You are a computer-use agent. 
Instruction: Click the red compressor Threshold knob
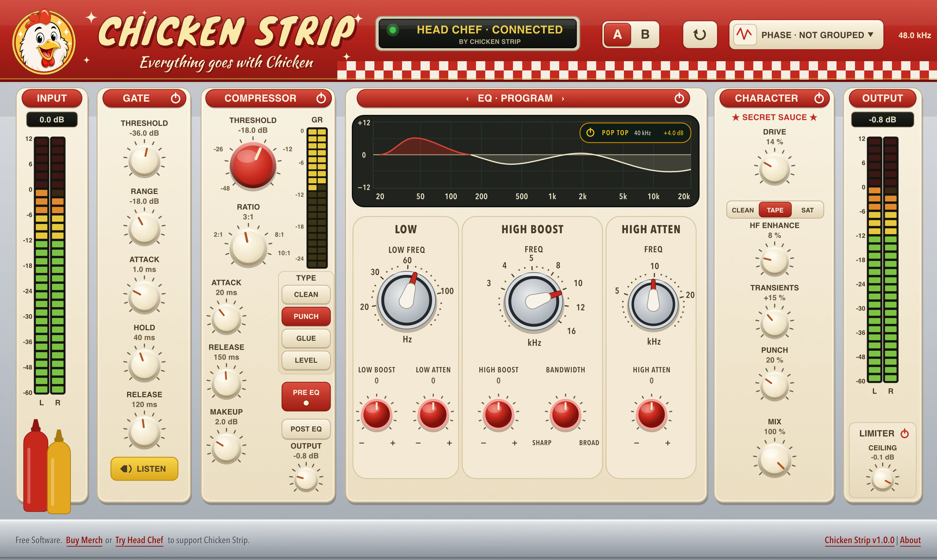[x=253, y=165]
